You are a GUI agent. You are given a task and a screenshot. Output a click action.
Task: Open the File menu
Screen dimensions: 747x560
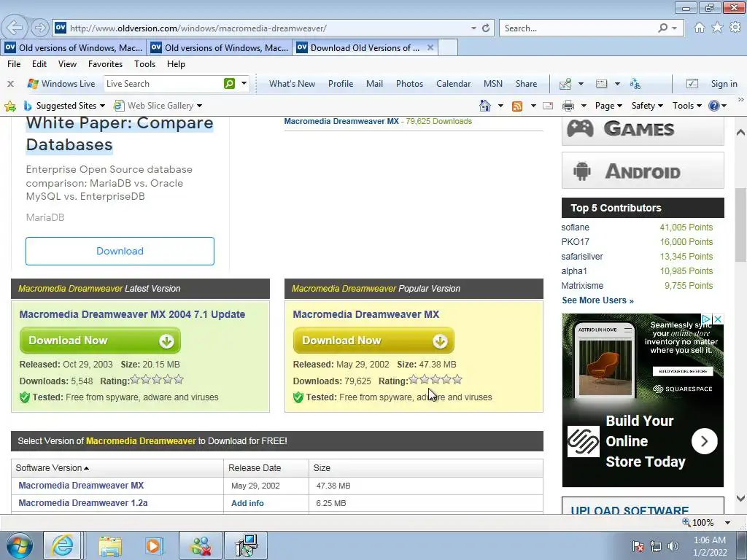pyautogui.click(x=14, y=64)
